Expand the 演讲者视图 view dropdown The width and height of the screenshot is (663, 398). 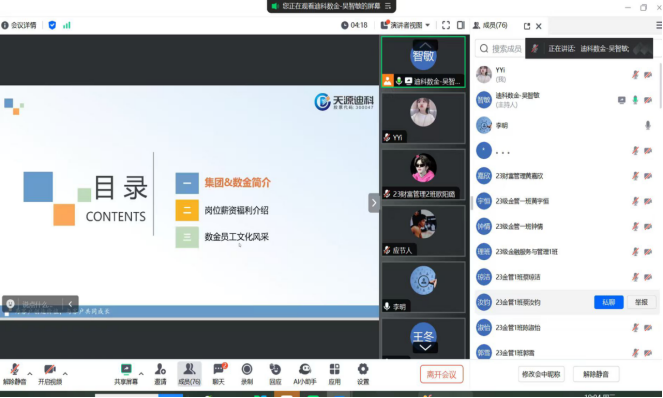(x=405, y=25)
